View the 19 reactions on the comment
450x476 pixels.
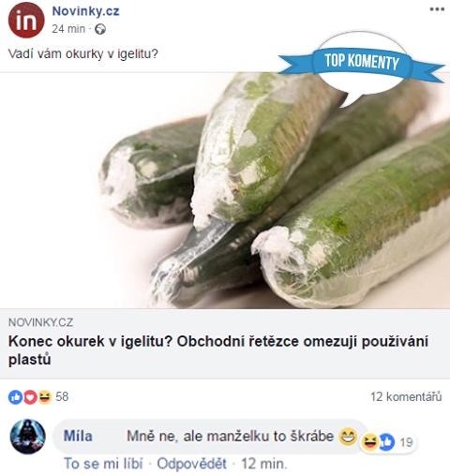[x=406, y=442]
